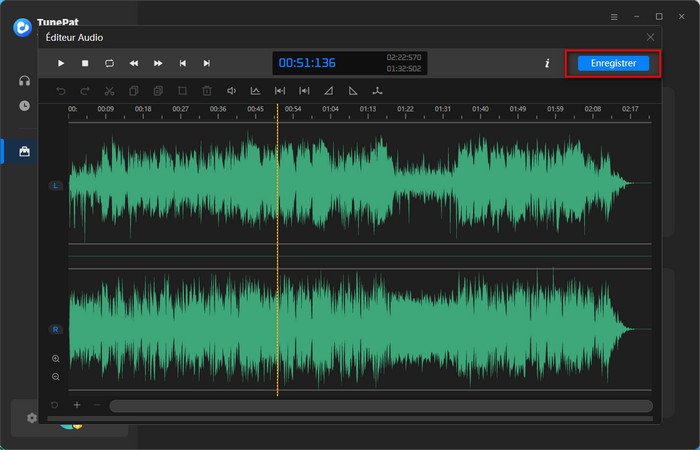Rewind the audio

[134, 63]
